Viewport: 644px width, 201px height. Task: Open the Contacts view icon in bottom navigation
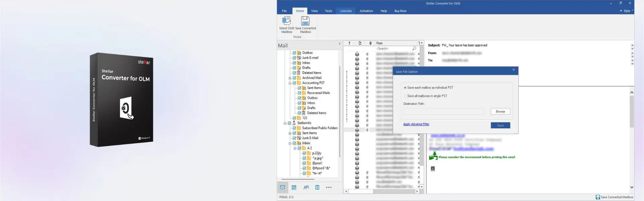pos(306,187)
